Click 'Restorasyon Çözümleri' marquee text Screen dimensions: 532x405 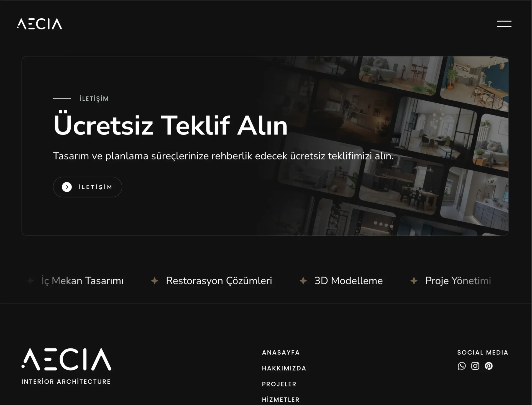pyautogui.click(x=219, y=281)
